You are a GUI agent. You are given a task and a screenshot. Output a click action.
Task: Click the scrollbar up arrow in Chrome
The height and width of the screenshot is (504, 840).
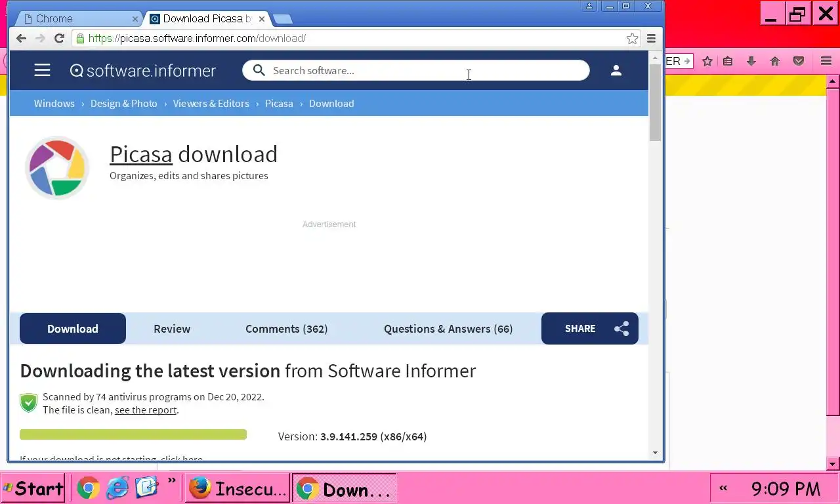[x=655, y=58]
